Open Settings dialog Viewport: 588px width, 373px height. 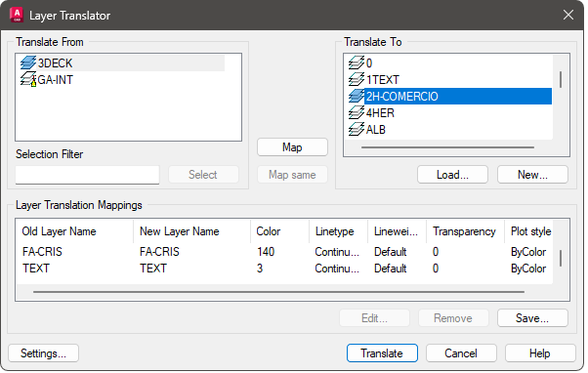coord(43,353)
